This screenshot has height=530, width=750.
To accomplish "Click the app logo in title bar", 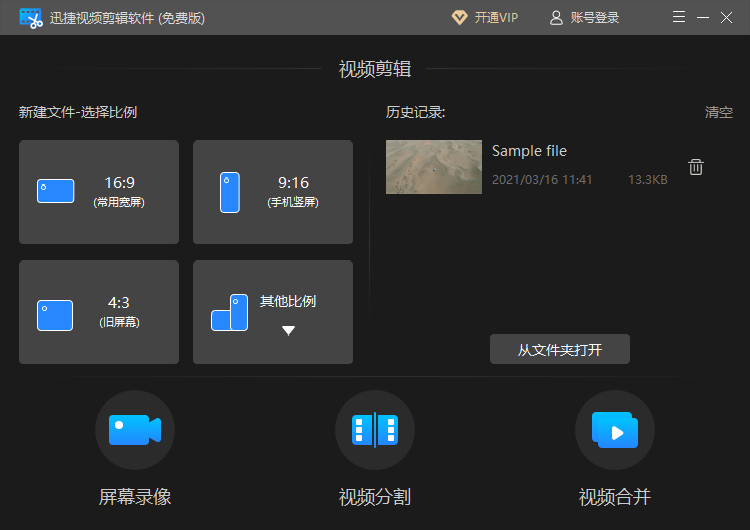I will click(31, 18).
